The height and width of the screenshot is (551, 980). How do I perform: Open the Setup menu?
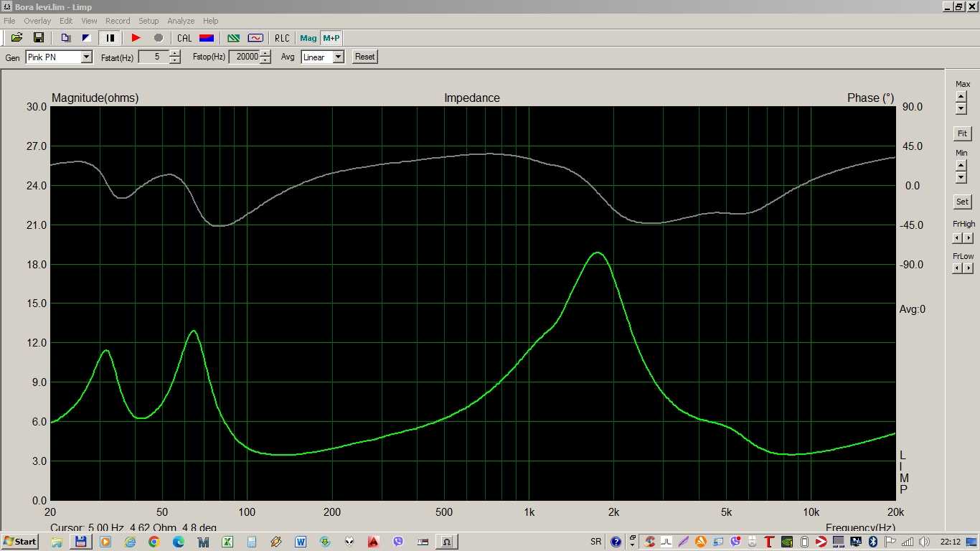coord(149,21)
